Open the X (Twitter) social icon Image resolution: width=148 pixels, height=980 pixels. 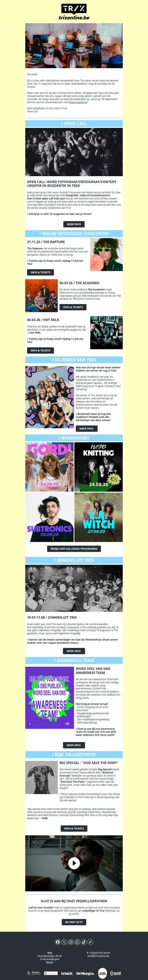tap(64, 942)
